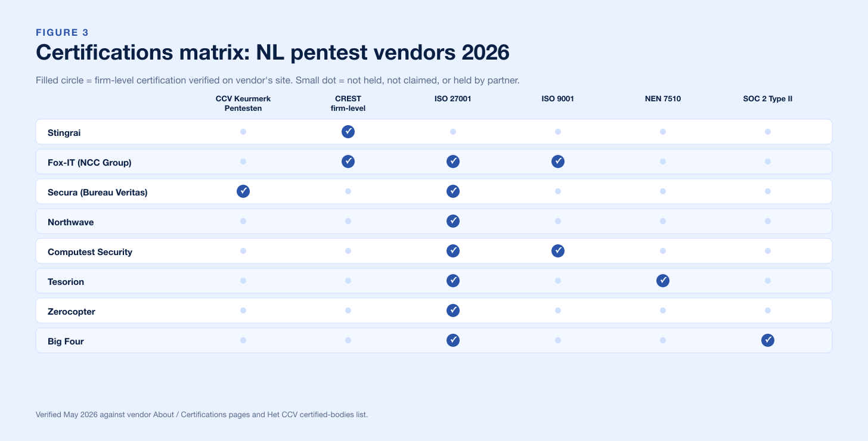
Task: Click Secura's CREST firm-level small dot
Action: (x=348, y=191)
